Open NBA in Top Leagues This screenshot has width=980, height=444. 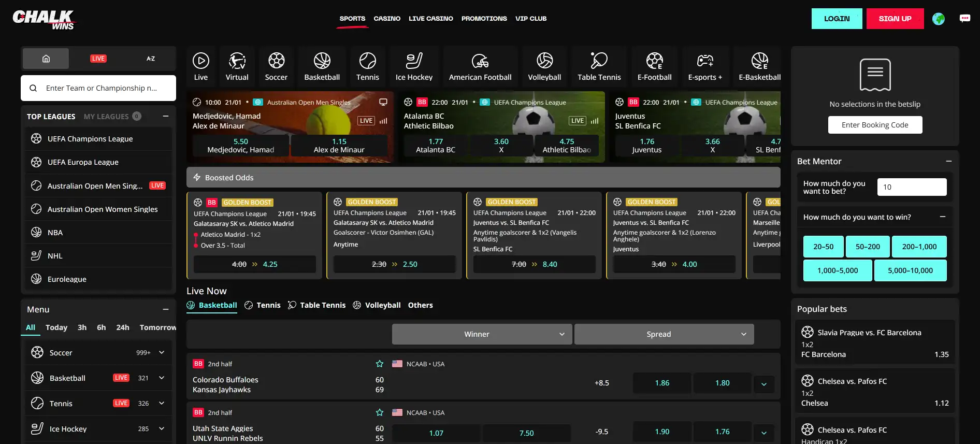tap(98, 233)
